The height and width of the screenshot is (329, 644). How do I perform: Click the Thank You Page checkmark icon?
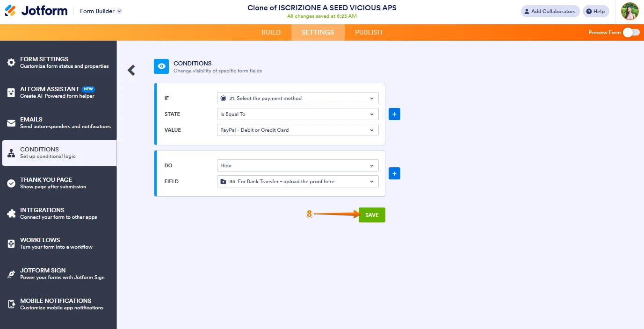(x=11, y=183)
